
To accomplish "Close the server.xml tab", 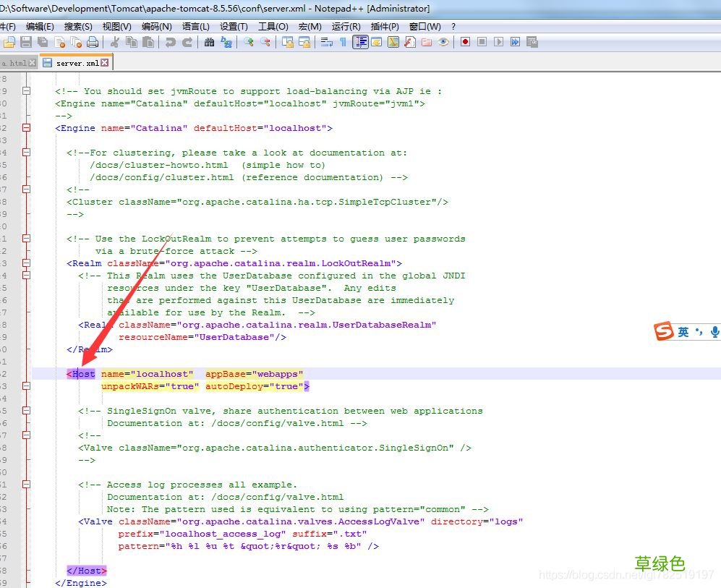I will pos(104,63).
